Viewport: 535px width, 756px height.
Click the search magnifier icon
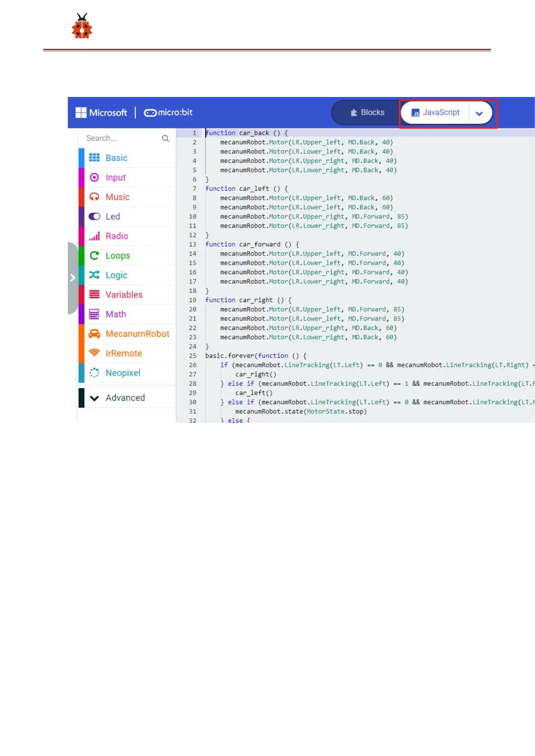[x=165, y=138]
